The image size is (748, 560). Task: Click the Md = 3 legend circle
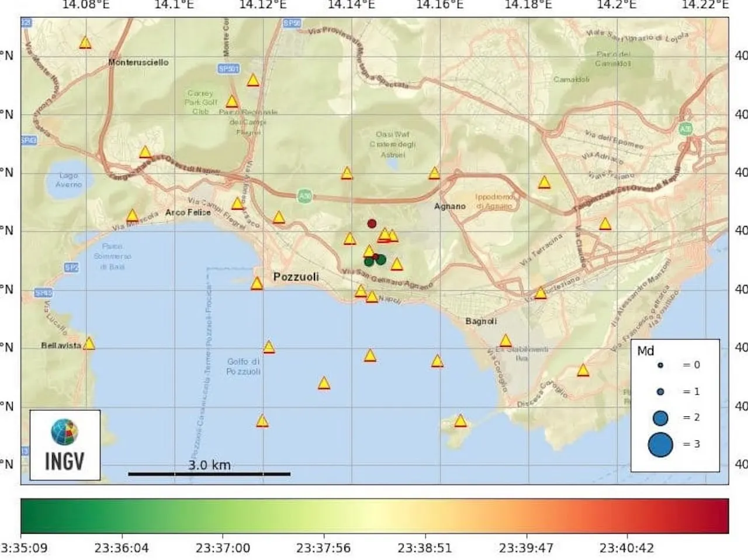coord(660,445)
